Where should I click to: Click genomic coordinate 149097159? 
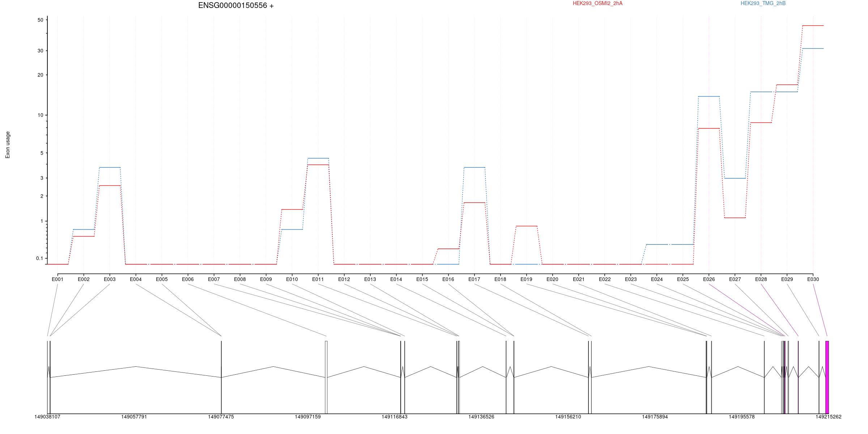point(308,417)
